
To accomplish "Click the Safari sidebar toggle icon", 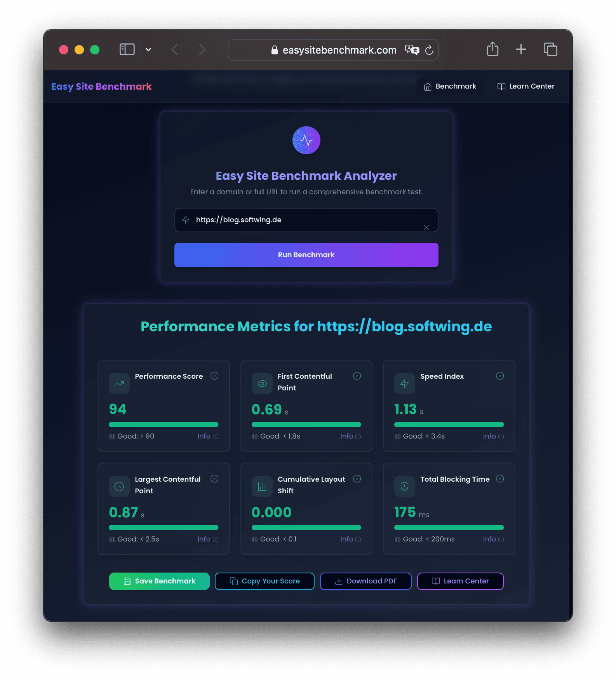I will tap(127, 49).
